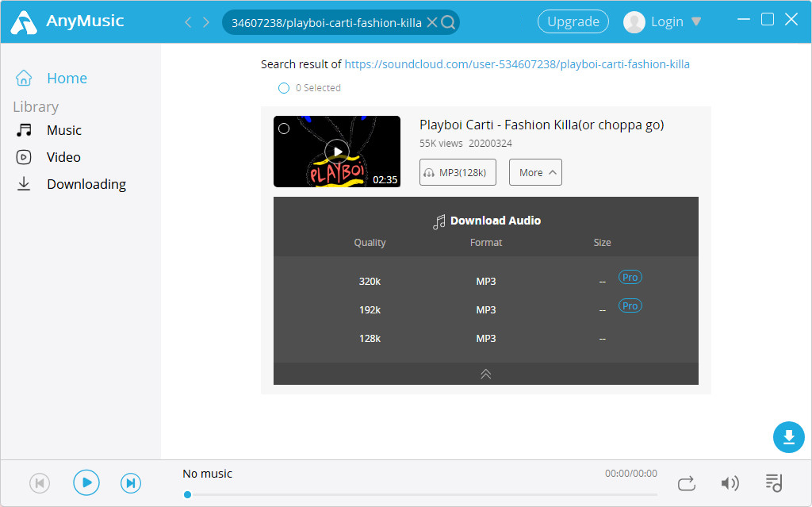The image size is (812, 507).
Task: Toggle the repeat mode icon
Action: click(686, 483)
